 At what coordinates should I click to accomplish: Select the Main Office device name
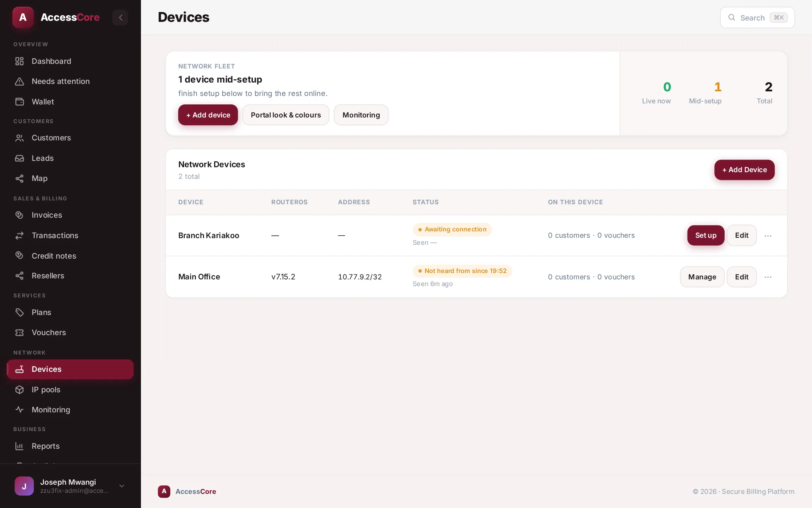tap(199, 277)
